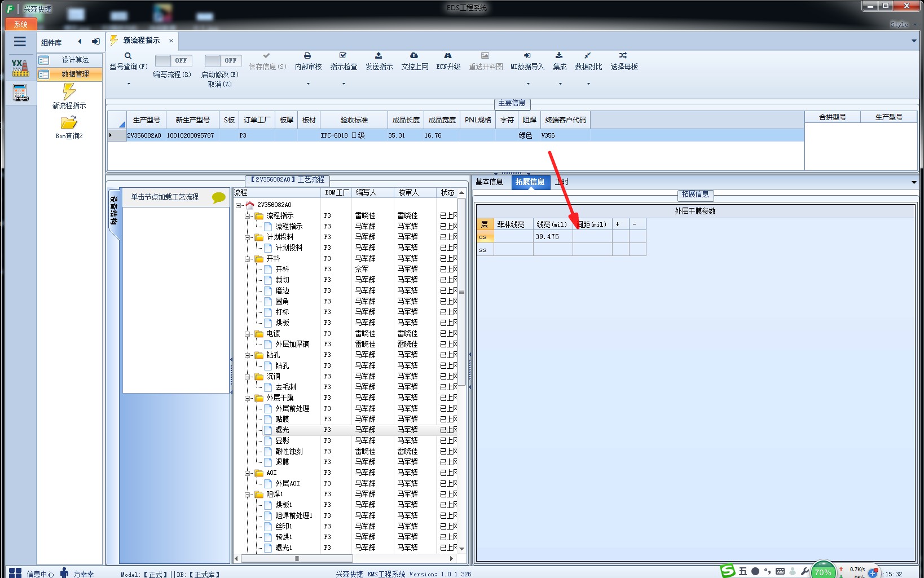The width and height of the screenshot is (924, 578).
Task: Click 取消(Z) in the toolbar
Action: tap(219, 84)
